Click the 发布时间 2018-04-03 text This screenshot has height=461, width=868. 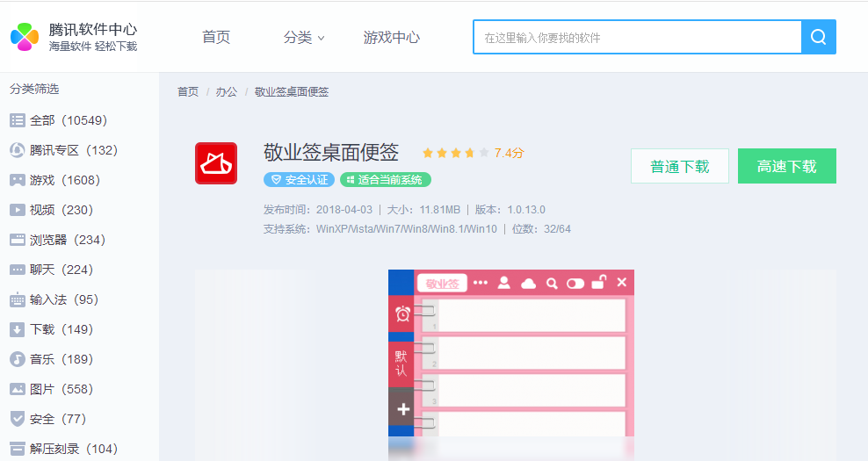318,210
